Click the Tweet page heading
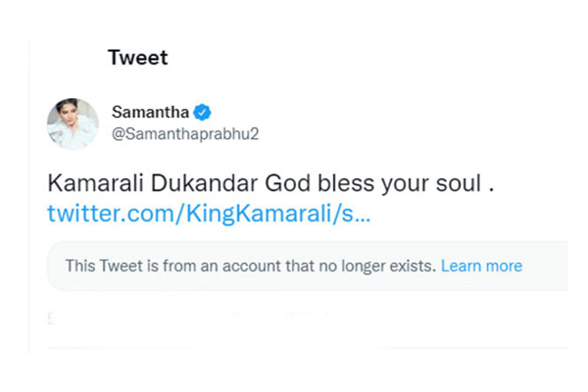 [x=138, y=58]
